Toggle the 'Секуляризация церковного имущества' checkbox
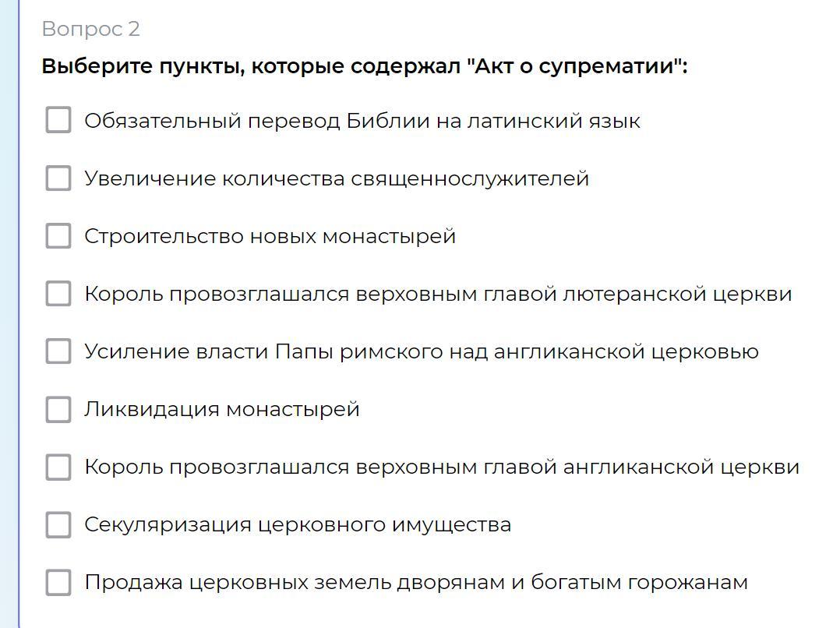Screen dimensions: 840x628 (58, 524)
